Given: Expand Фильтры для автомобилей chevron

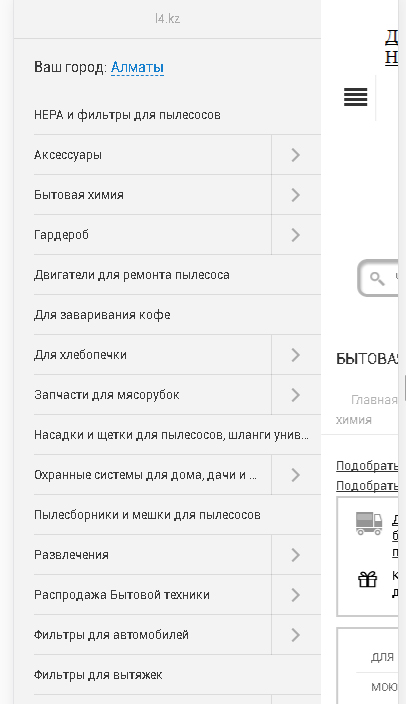Looking at the screenshot, I should click(296, 634).
